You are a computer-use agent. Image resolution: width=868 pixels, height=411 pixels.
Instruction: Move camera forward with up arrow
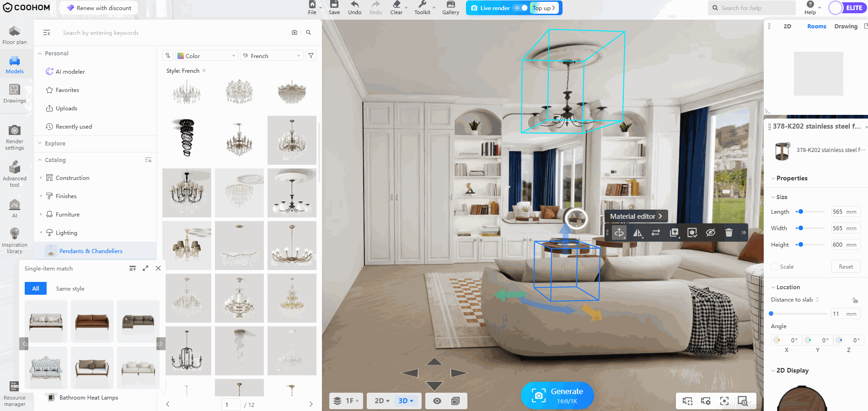(x=434, y=362)
